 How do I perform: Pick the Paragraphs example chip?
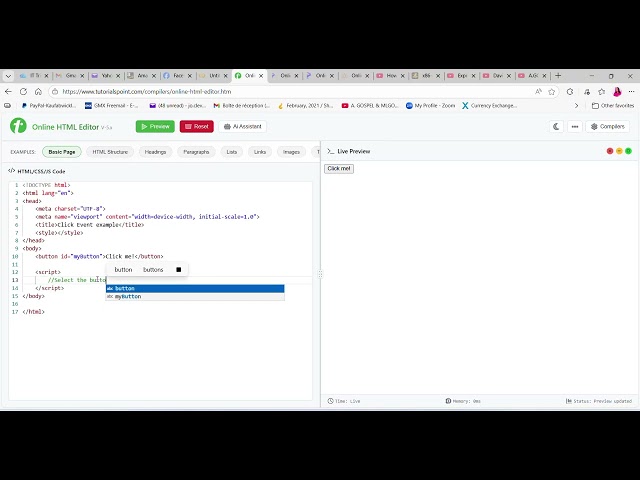[x=196, y=152]
